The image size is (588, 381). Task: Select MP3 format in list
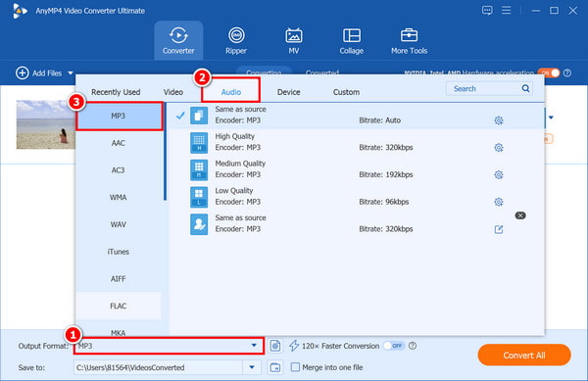pyautogui.click(x=120, y=116)
